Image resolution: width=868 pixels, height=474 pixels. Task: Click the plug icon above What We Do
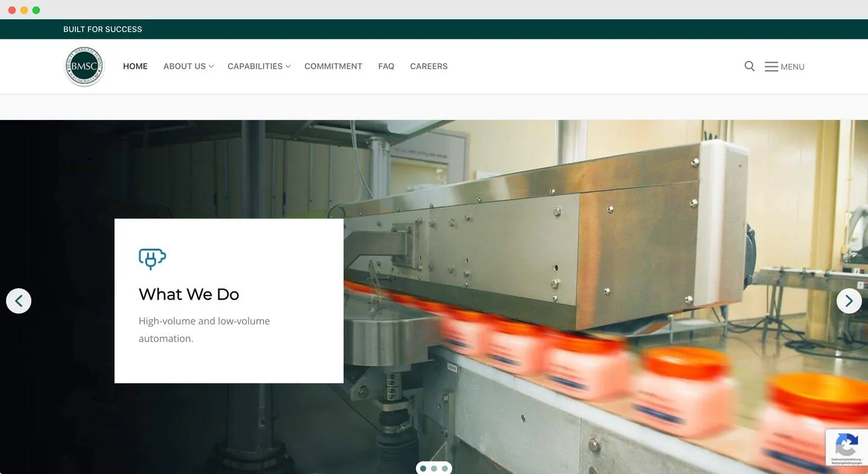(152, 259)
